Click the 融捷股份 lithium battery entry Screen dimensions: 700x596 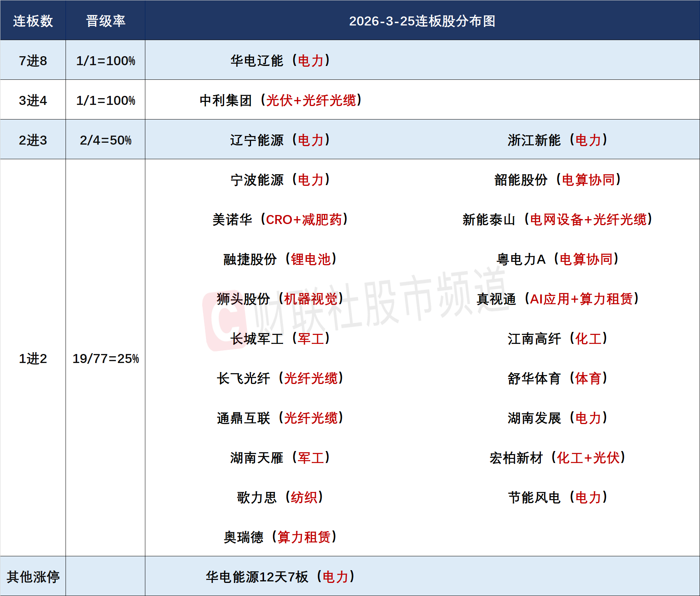(280, 259)
